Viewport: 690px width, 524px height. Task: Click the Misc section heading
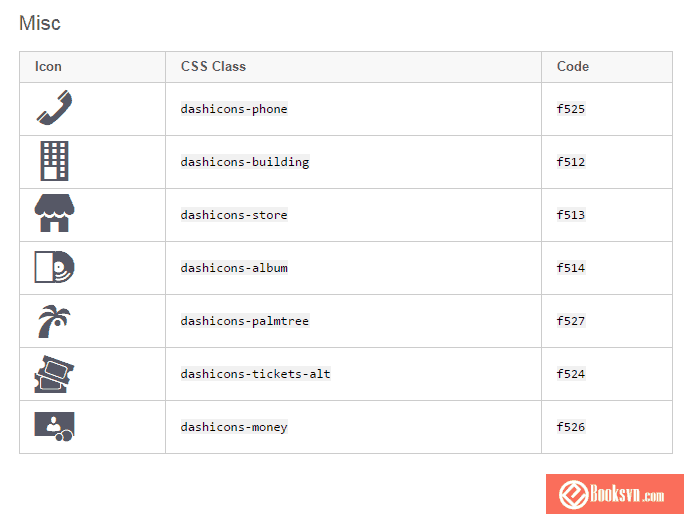coord(40,23)
